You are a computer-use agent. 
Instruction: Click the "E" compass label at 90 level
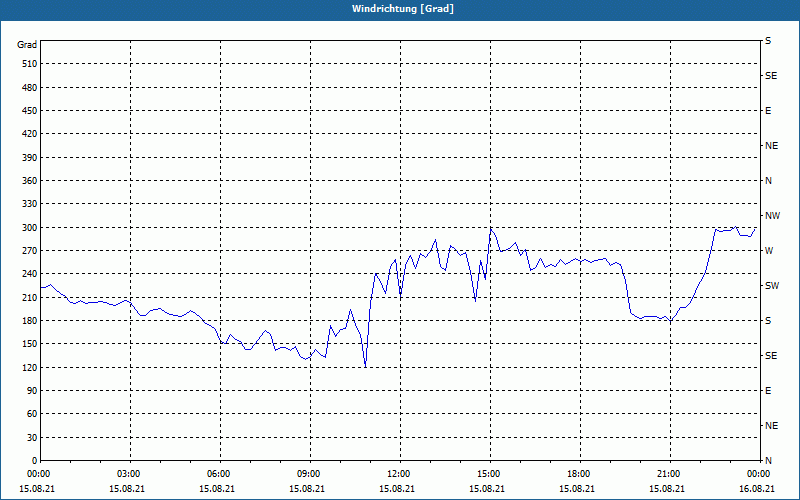(x=768, y=391)
